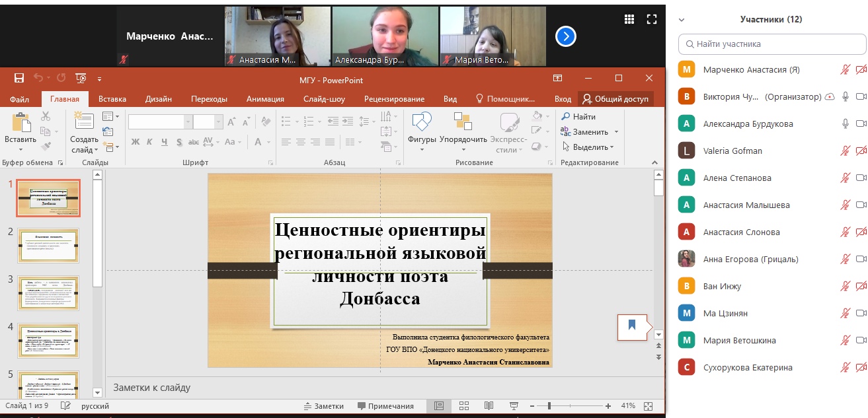The width and height of the screenshot is (868, 418).
Task: Select slide 2 thumbnail
Action: pyautogui.click(x=48, y=246)
